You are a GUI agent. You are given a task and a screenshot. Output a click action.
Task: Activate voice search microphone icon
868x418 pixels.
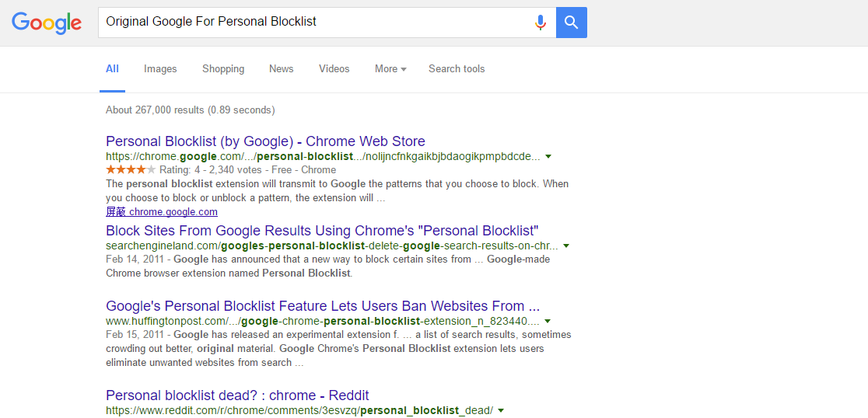click(541, 22)
